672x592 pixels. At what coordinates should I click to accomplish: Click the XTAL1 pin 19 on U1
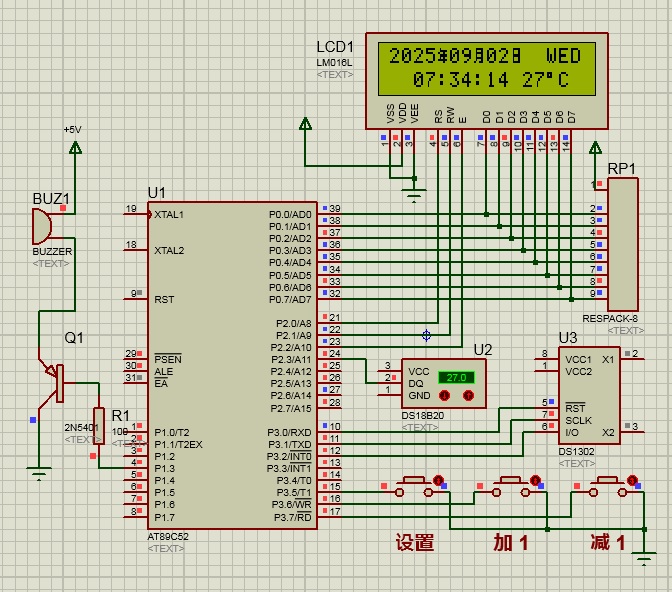(x=130, y=210)
